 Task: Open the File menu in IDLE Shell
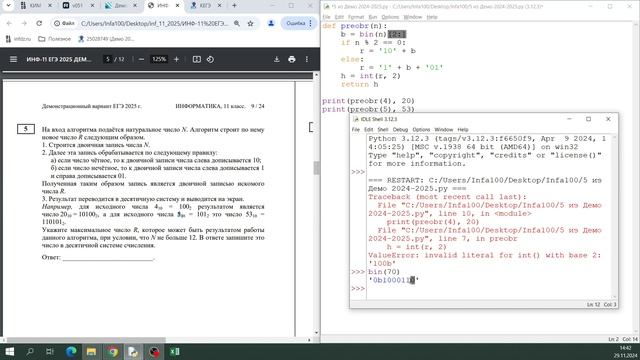point(356,129)
